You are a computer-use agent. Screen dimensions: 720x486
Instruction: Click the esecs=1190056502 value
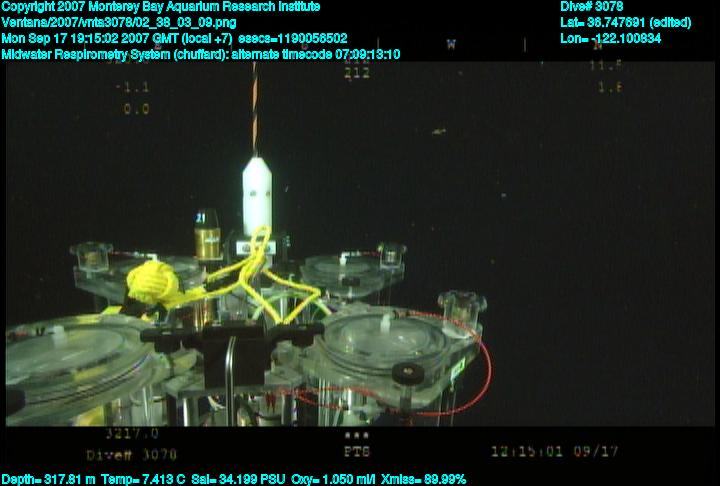292,38
